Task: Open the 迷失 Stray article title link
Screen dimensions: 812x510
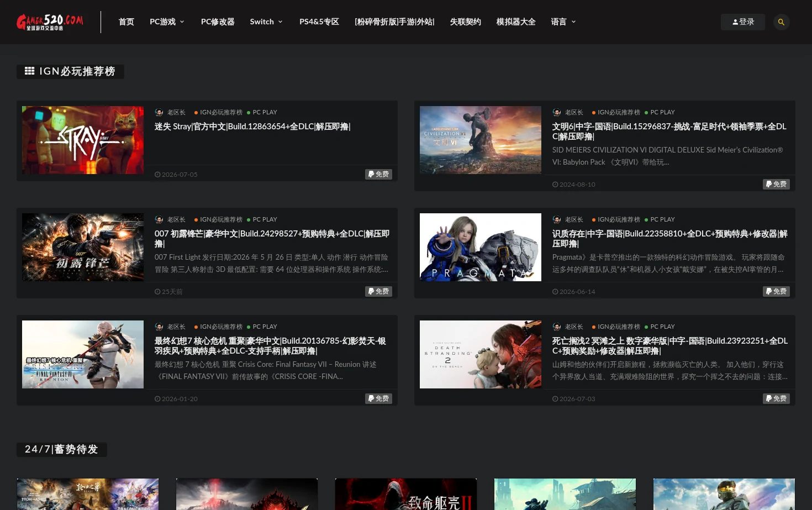Action: click(252, 127)
